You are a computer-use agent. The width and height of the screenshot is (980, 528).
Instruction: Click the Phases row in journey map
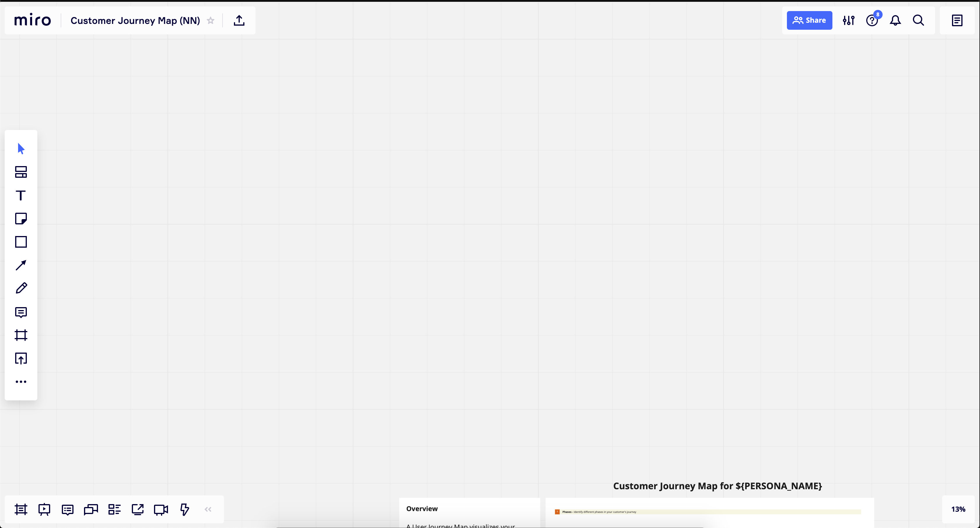point(708,512)
